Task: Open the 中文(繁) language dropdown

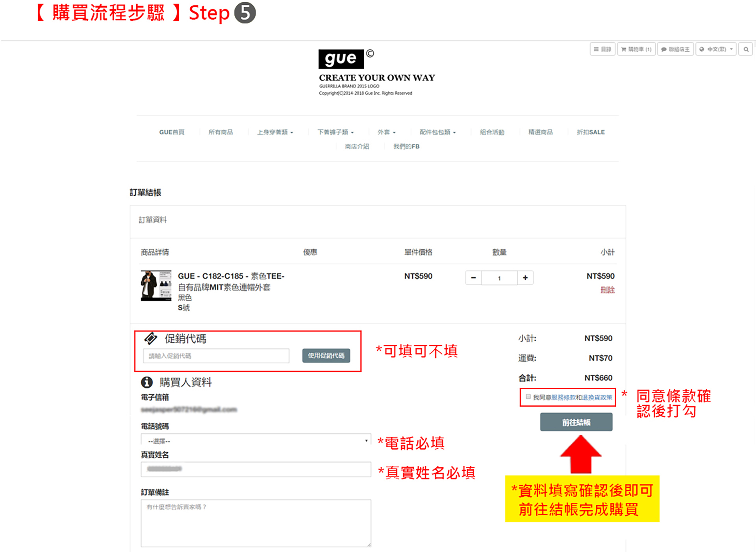Action: click(x=716, y=49)
